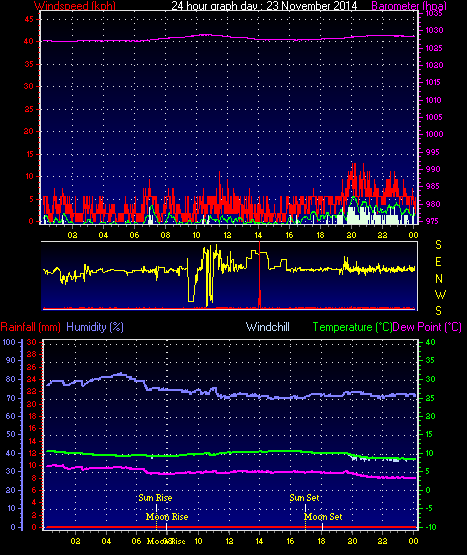Click the 100 humidity axis value
This screenshot has width=467, height=555.
tap(9, 342)
